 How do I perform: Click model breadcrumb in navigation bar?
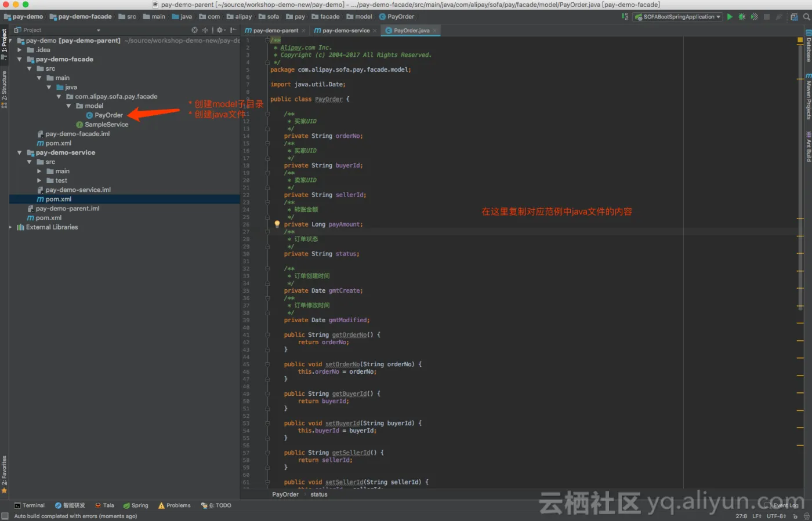pos(359,17)
